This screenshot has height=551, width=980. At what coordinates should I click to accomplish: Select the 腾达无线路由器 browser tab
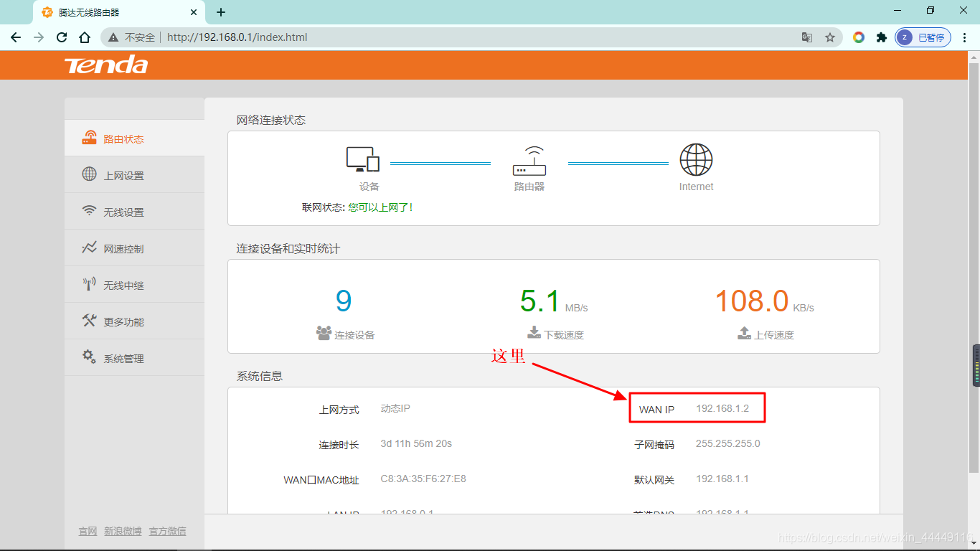[x=118, y=12]
